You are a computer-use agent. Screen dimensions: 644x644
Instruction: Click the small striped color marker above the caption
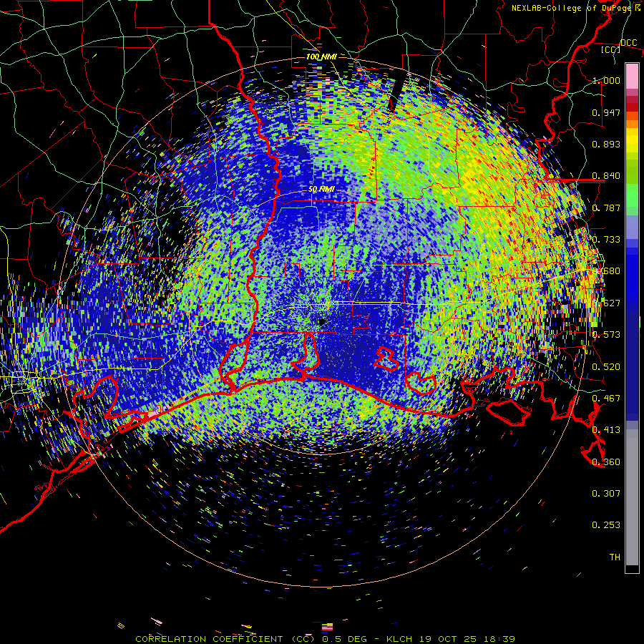point(327,628)
